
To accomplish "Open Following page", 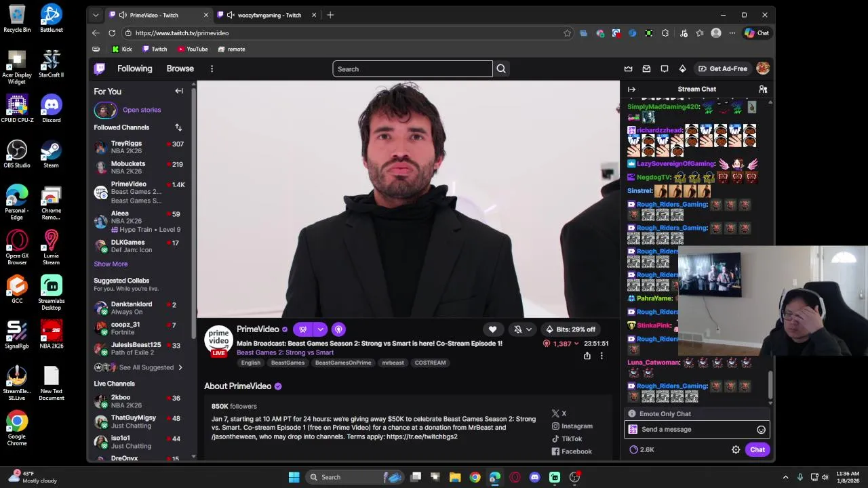I will point(135,68).
